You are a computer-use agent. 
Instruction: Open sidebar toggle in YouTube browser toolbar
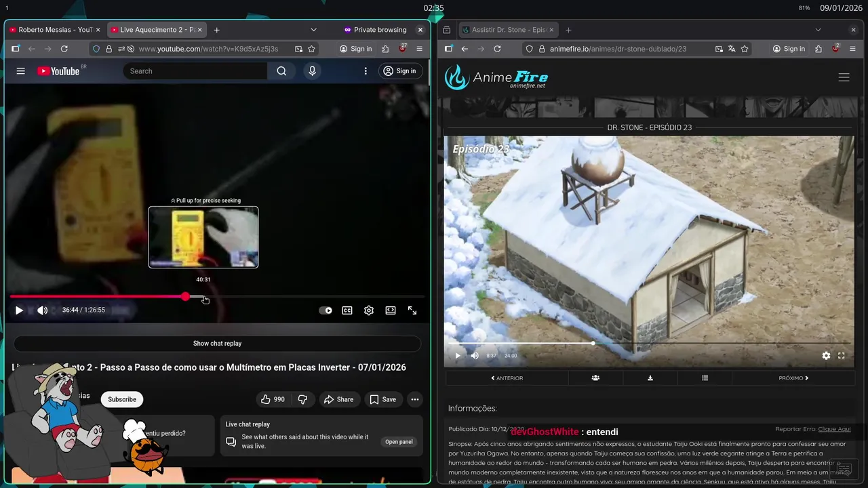[15, 49]
